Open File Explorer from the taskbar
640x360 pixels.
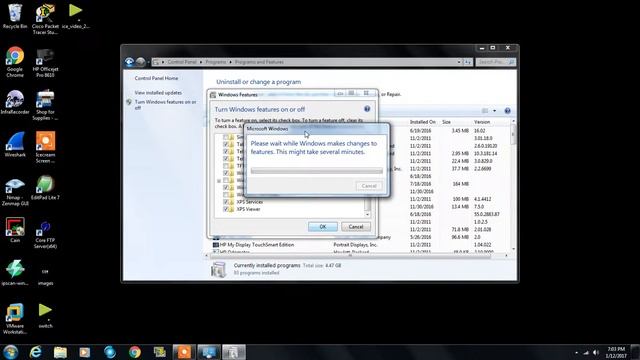[60, 352]
